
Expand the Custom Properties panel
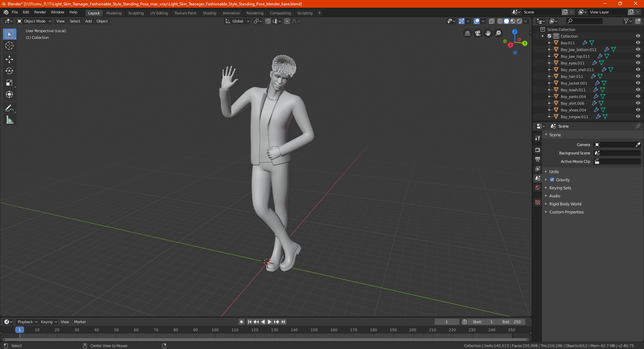point(566,212)
